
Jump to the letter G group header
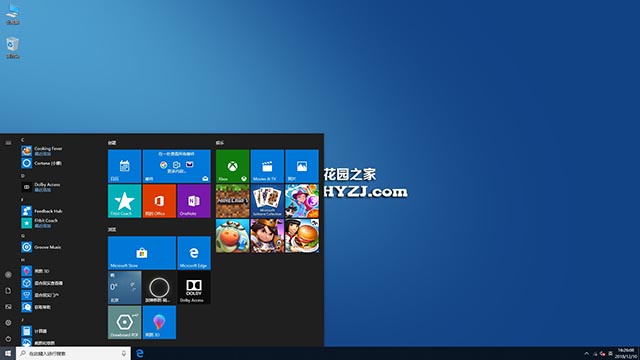click(x=23, y=236)
